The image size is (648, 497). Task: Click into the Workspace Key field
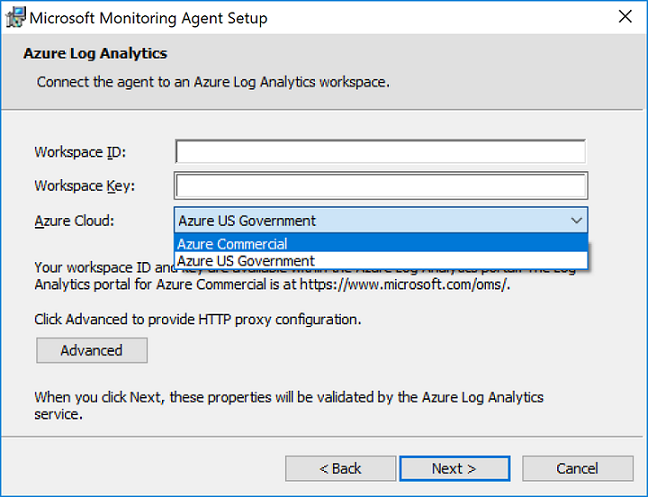tap(380, 186)
